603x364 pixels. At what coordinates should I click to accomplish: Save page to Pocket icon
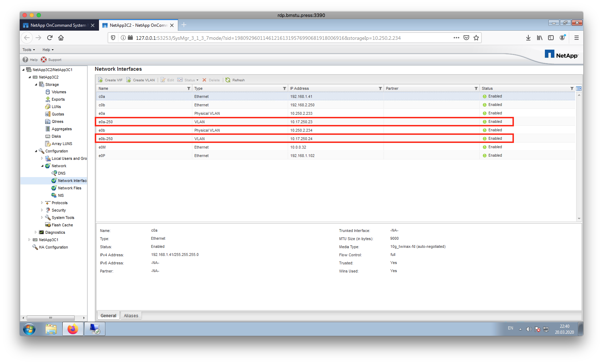pyautogui.click(x=466, y=38)
